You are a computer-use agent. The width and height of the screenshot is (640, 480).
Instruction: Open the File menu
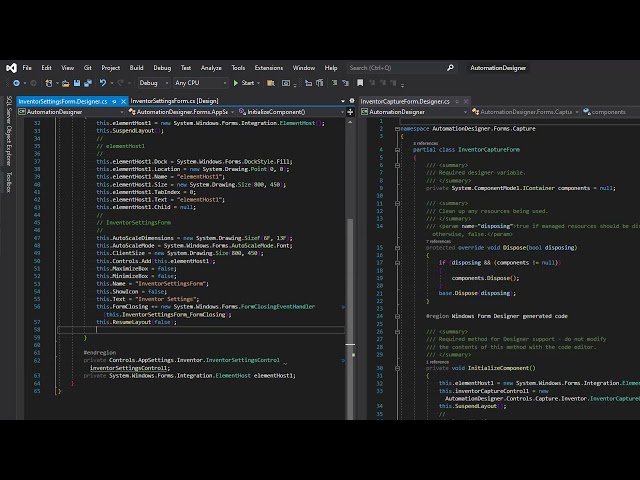pos(27,68)
